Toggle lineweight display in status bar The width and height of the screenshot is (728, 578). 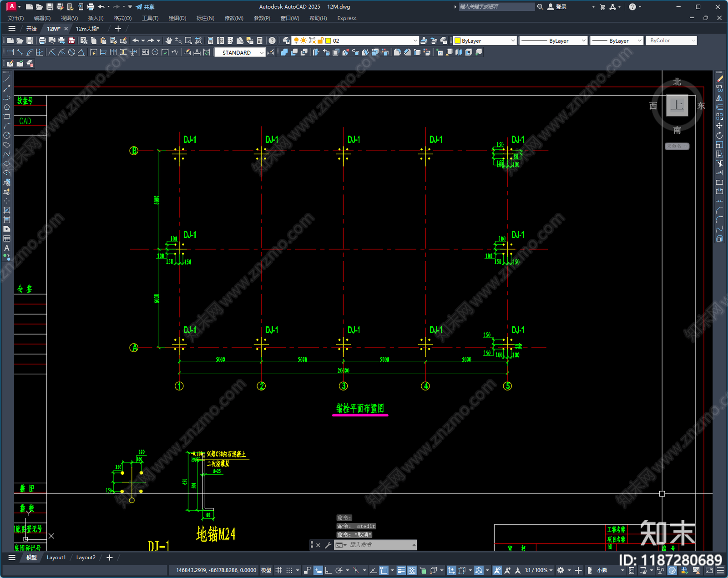(x=401, y=570)
